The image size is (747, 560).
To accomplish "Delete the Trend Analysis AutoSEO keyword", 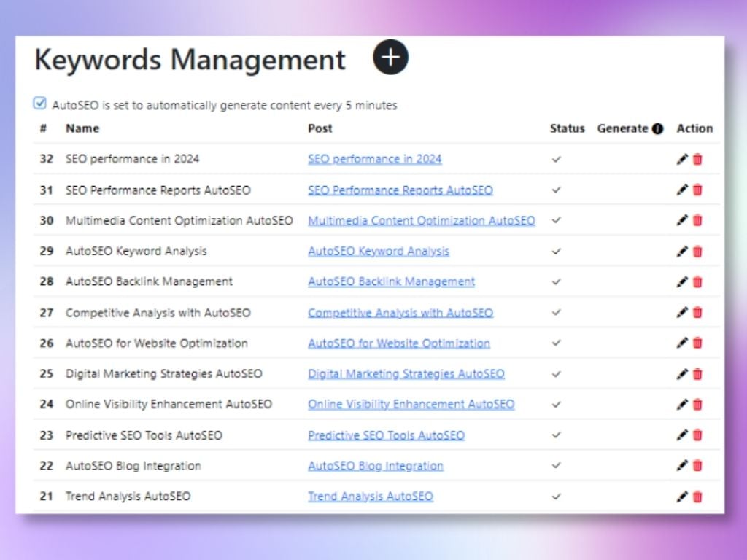I will pyautogui.click(x=697, y=497).
